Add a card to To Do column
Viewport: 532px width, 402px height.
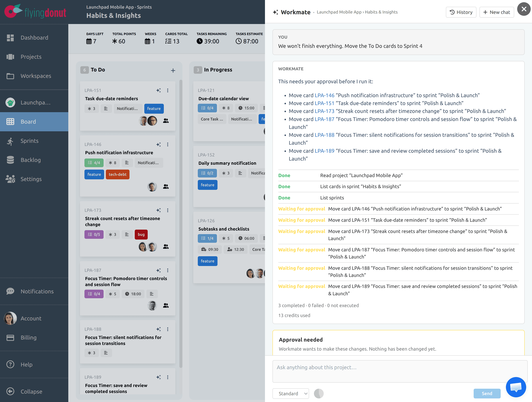[173, 71]
